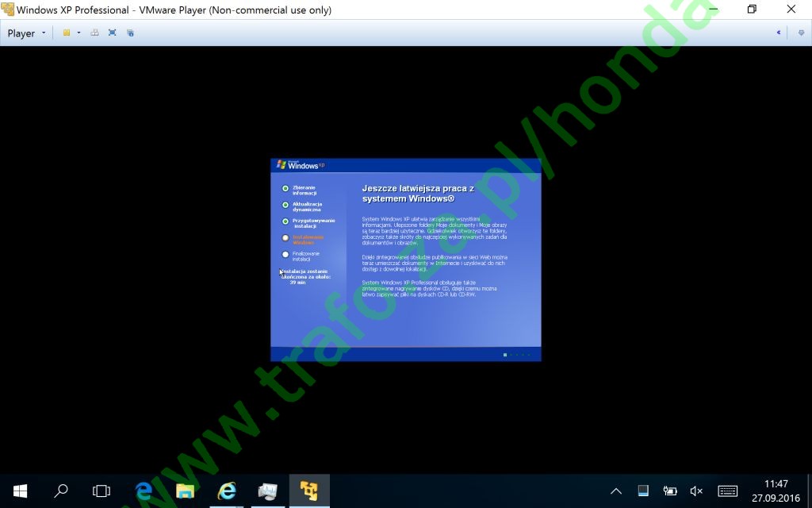Click the removable device icon at toolbar right
812x508 pixels.
pyautogui.click(x=801, y=33)
